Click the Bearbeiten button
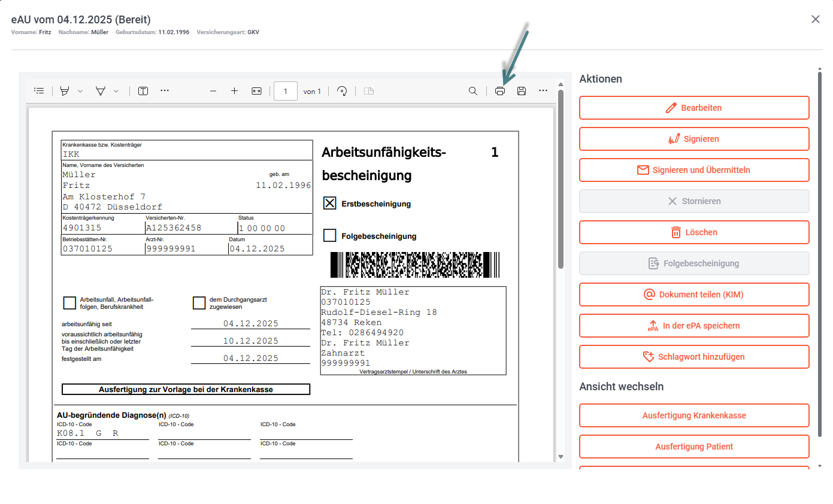Viewport: 833px width, 504px height. point(694,108)
